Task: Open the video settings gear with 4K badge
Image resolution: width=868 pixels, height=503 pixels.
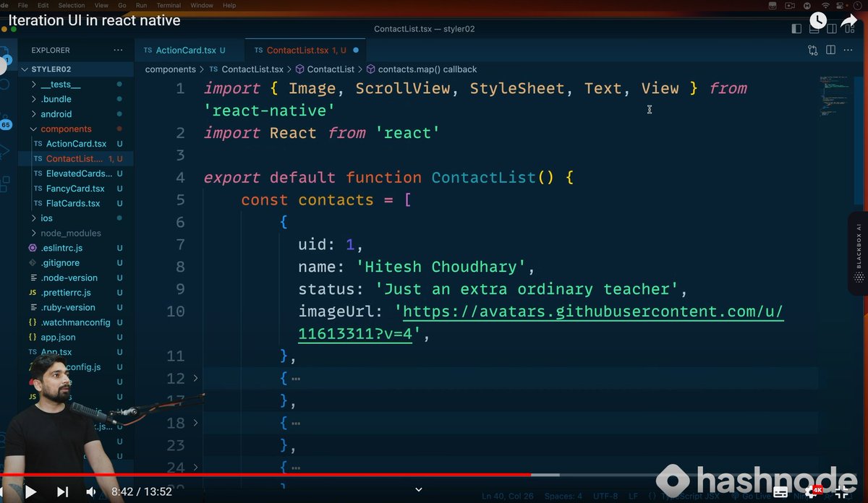Action: tap(813, 492)
